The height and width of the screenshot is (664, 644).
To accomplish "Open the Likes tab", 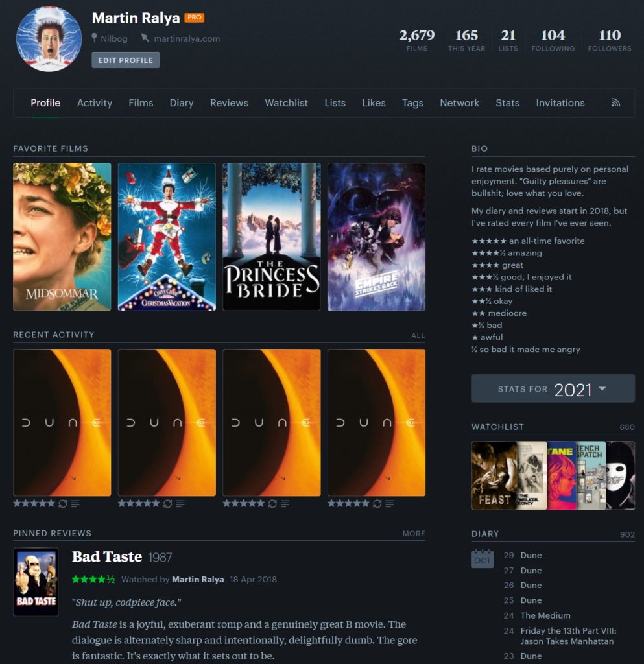I will click(374, 103).
